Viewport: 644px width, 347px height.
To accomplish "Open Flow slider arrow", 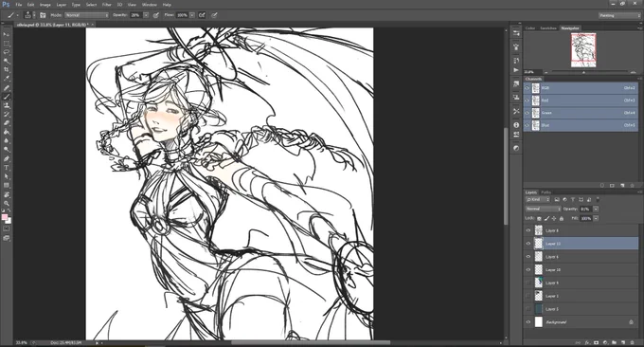I will [192, 15].
